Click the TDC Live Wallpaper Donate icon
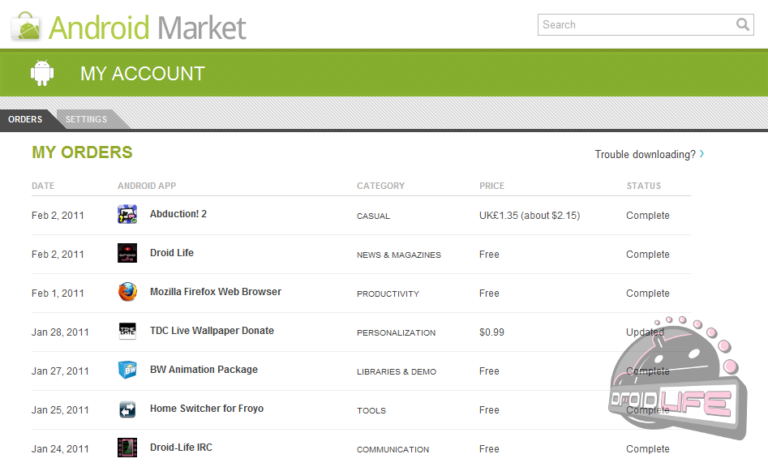The height and width of the screenshot is (467, 768). coord(127,331)
